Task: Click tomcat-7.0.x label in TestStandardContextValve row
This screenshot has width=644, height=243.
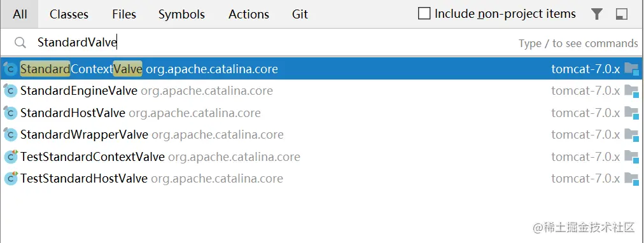Action: pos(585,156)
